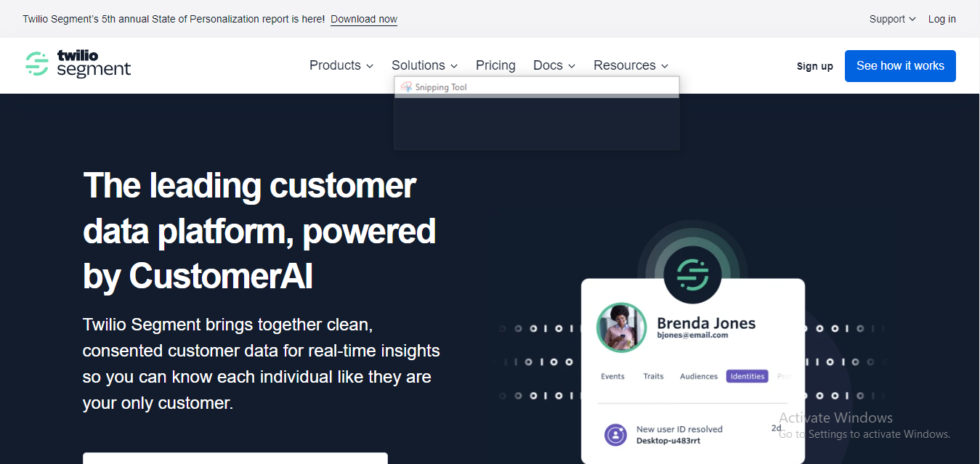Switch to the Events tab

[x=612, y=376]
